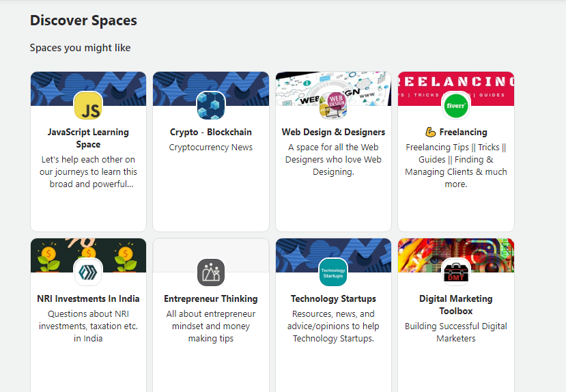Open the DMT toolbox icon
Viewport: 566px width, 392px height.
click(x=456, y=272)
